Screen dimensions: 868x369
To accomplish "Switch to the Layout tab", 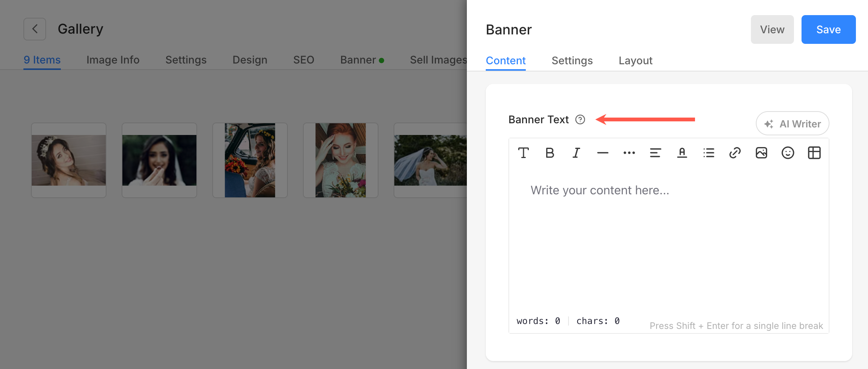I will pos(635,60).
